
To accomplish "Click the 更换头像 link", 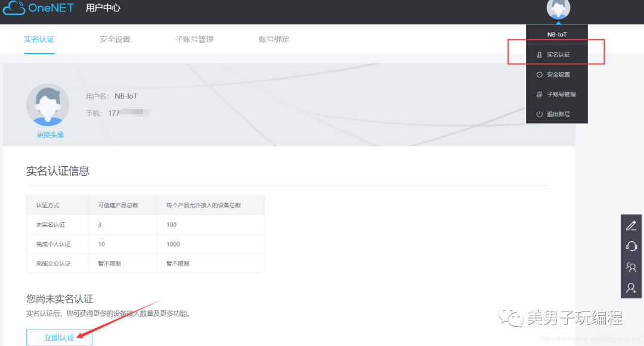I will pyautogui.click(x=50, y=135).
